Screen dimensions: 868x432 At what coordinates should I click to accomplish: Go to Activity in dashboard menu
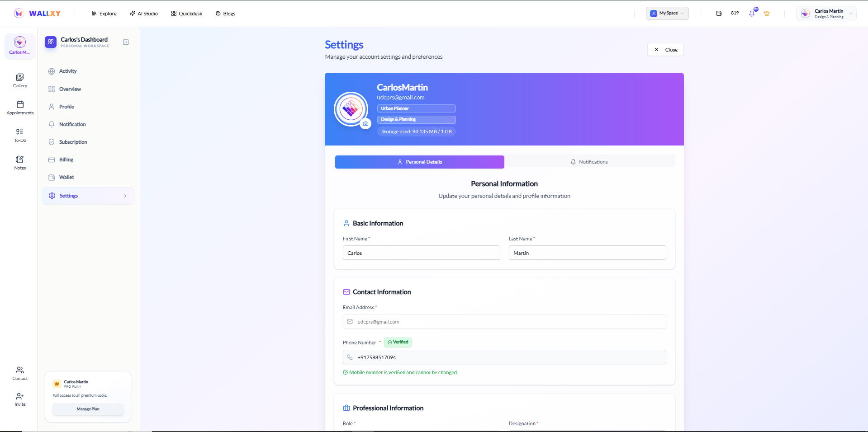(88, 71)
